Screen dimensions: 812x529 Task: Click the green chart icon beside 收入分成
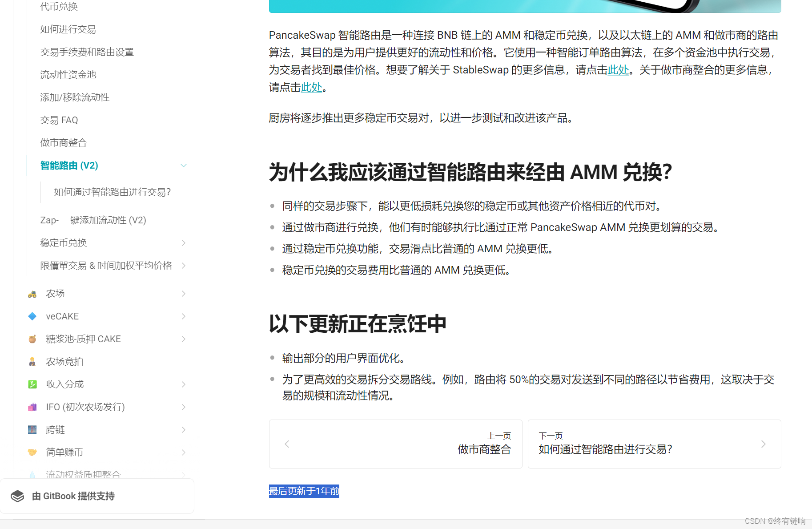[x=32, y=384]
